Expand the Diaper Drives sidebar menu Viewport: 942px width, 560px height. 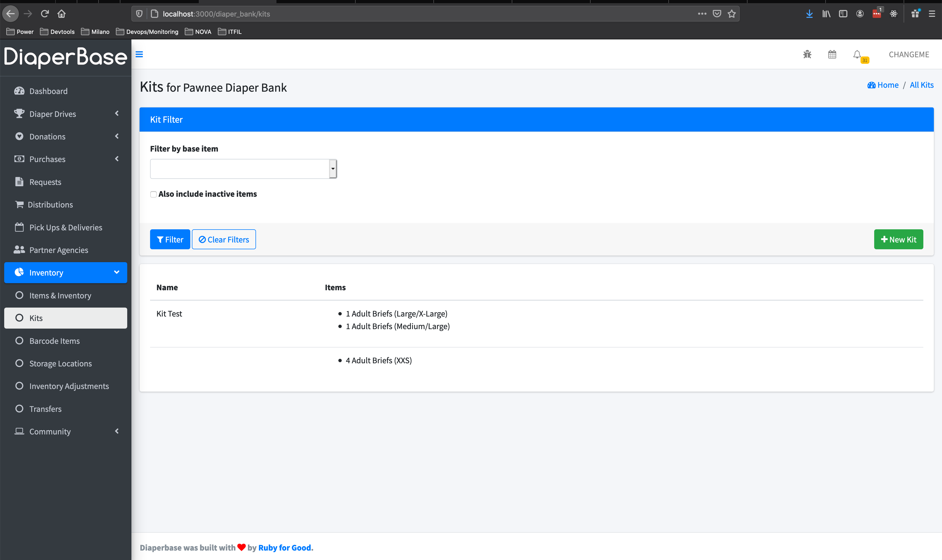click(66, 113)
